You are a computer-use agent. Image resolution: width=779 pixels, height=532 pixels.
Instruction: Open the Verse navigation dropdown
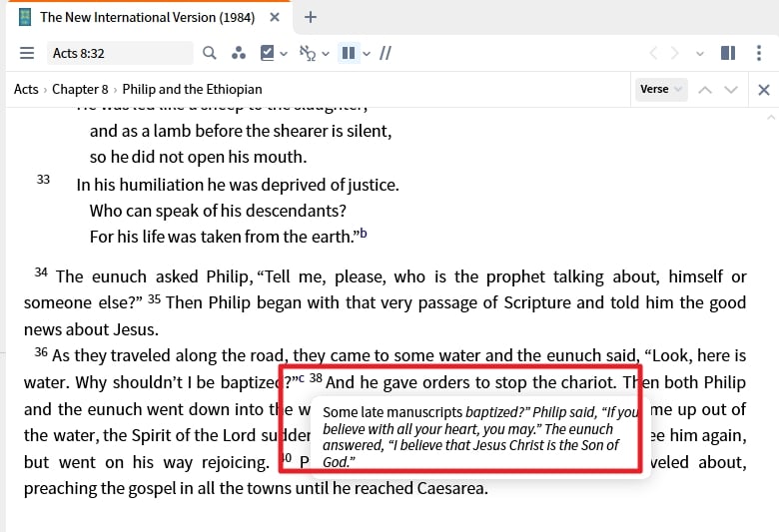point(661,90)
